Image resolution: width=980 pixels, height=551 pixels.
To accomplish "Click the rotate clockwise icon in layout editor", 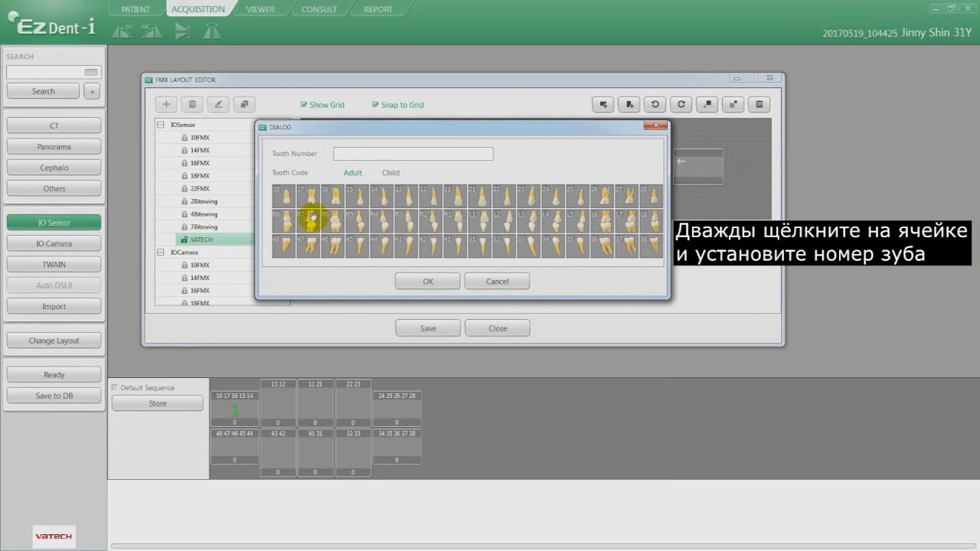I will click(681, 104).
